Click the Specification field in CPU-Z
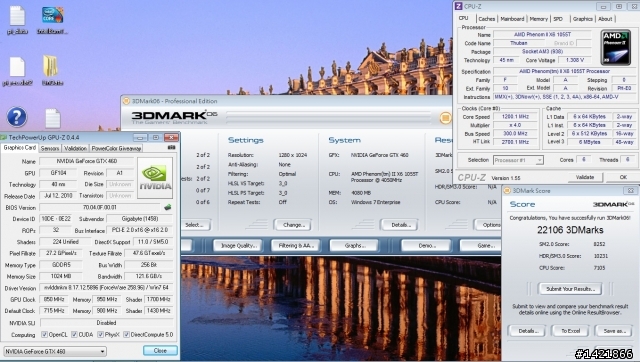This screenshot has height=362, width=640. click(564, 71)
